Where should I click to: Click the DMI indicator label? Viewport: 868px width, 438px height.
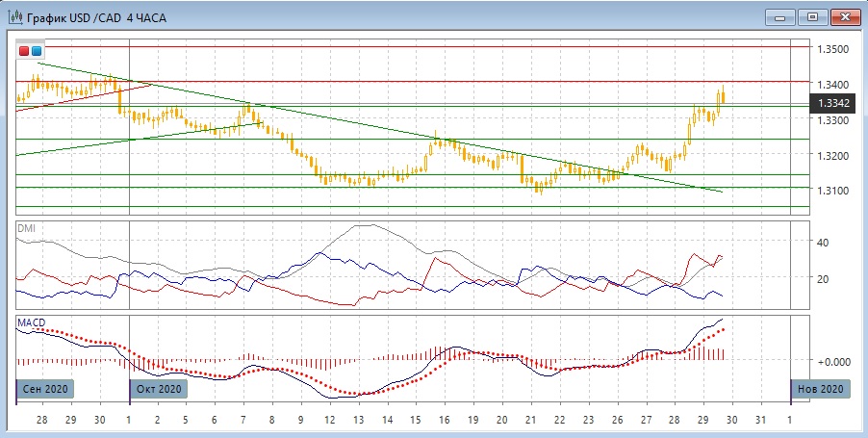28,227
